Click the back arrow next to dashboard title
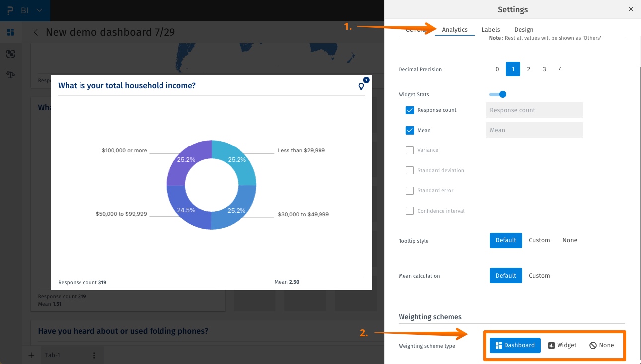This screenshot has width=641, height=364. pos(35,32)
